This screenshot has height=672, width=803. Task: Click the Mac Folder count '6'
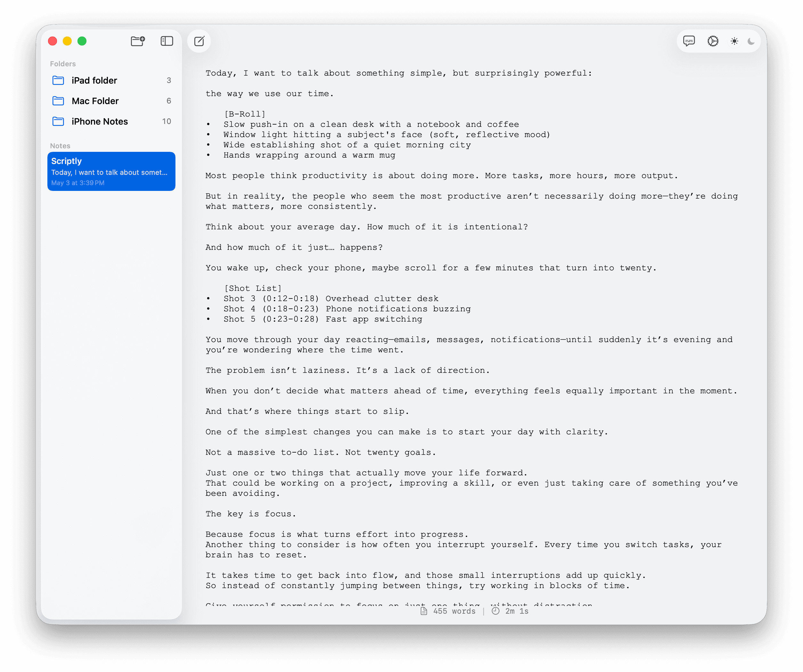(x=169, y=101)
